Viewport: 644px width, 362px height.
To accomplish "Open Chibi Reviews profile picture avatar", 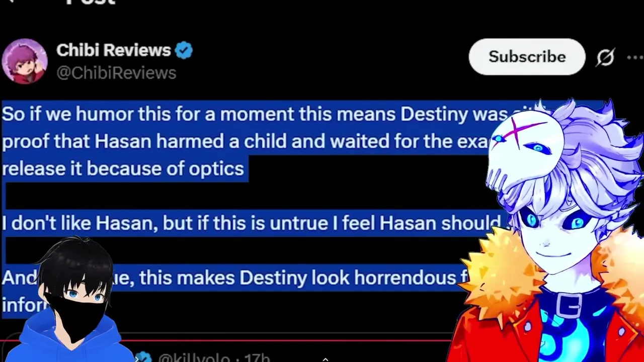I will click(x=25, y=61).
